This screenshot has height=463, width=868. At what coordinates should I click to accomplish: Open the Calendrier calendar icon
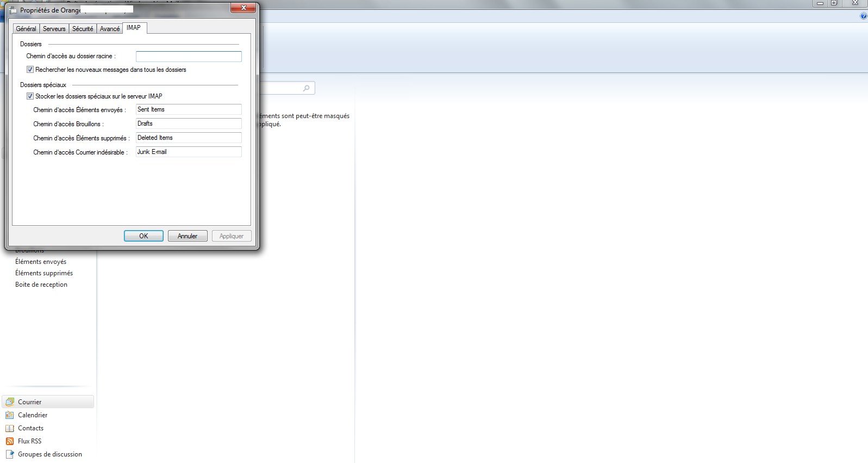pyautogui.click(x=10, y=415)
